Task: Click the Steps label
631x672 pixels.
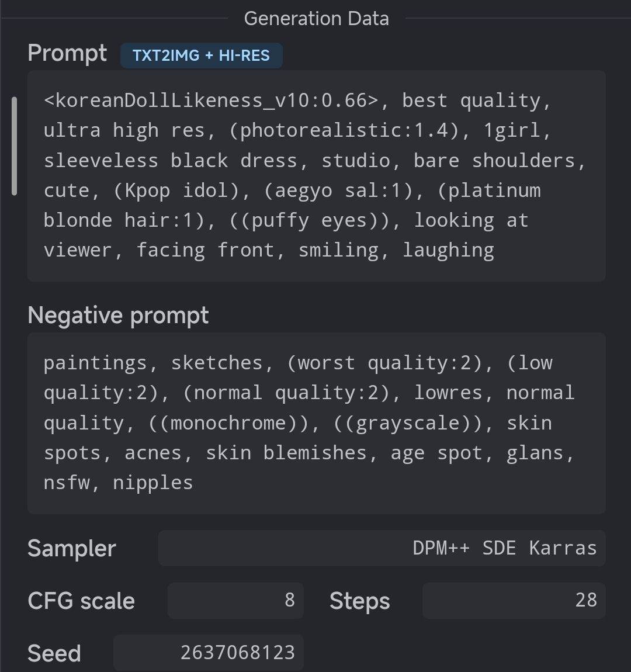Action: pos(360,601)
